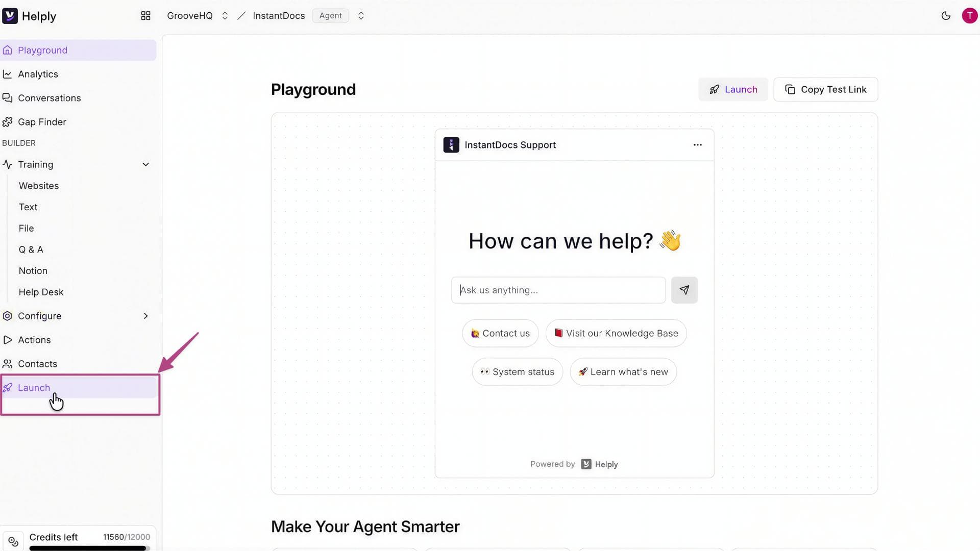Screen dimensions: 980x551
Task: Click Visit our Knowledge Base
Action: pyautogui.click(x=616, y=333)
